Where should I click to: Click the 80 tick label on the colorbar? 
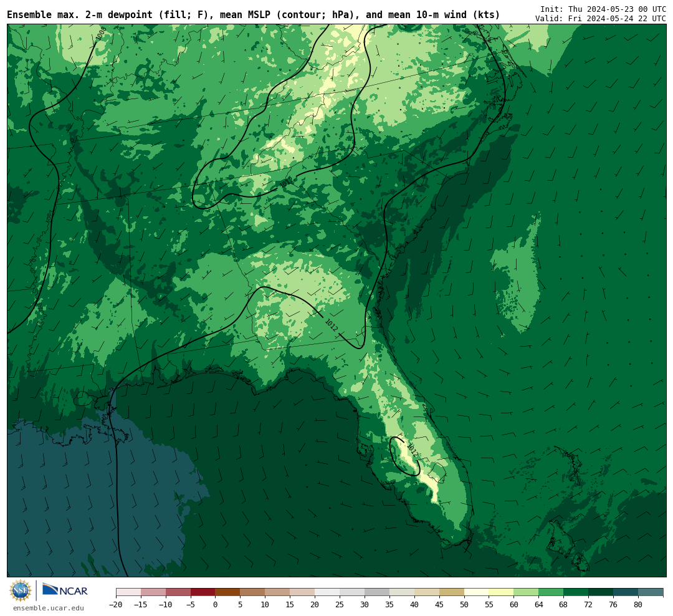[x=638, y=605]
